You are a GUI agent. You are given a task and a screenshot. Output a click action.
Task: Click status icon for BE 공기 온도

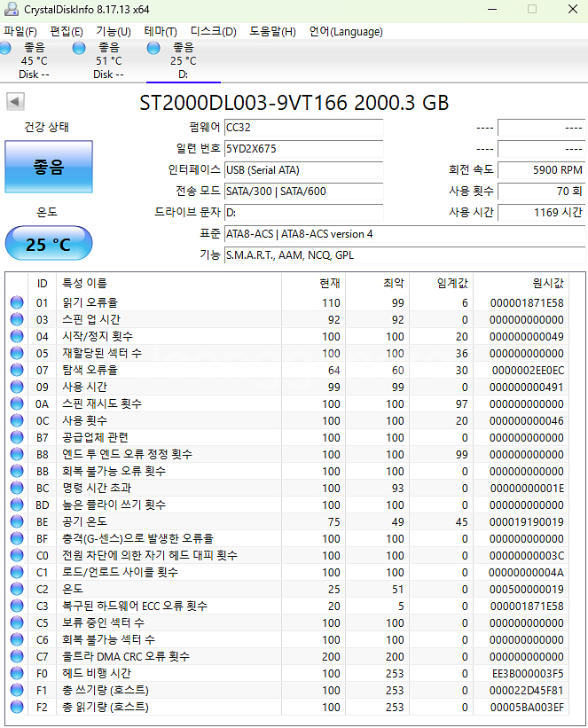tap(17, 522)
